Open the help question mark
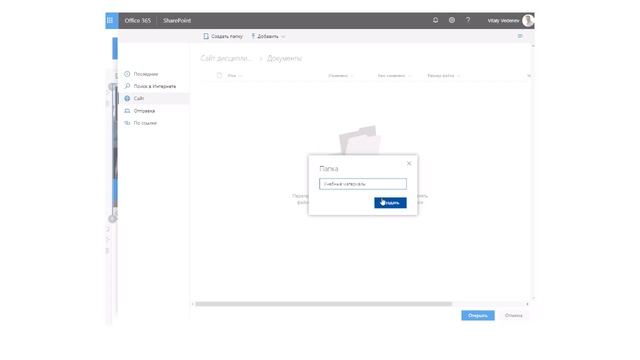Image resolution: width=640 pixels, height=360 pixels. coord(468,20)
